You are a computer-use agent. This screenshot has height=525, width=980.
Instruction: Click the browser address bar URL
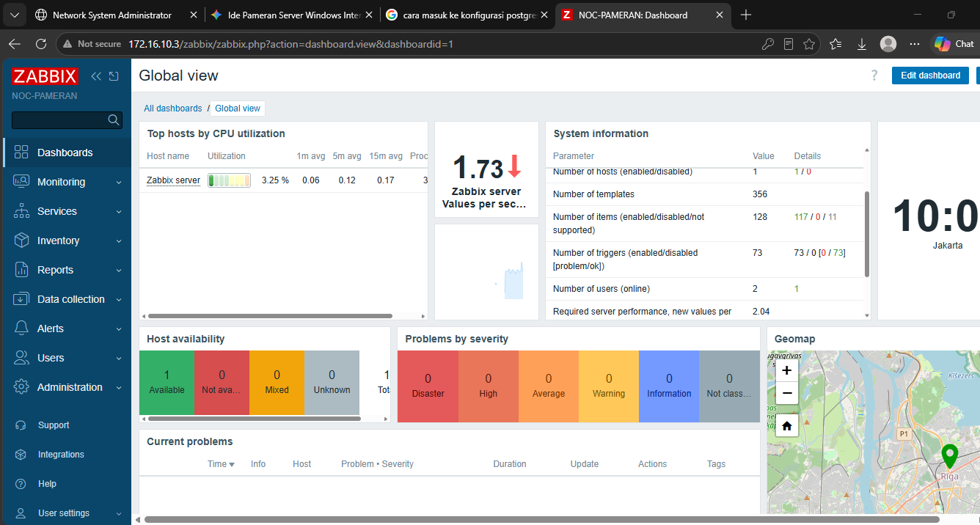(290, 44)
